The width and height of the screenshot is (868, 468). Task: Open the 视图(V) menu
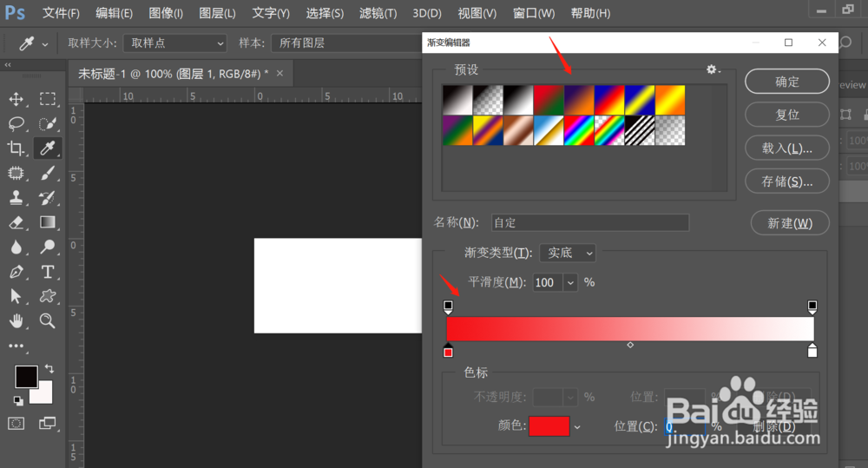click(x=477, y=13)
